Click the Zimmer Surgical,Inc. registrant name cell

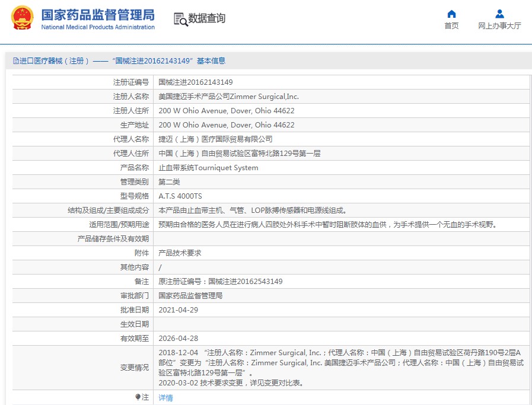click(x=228, y=97)
